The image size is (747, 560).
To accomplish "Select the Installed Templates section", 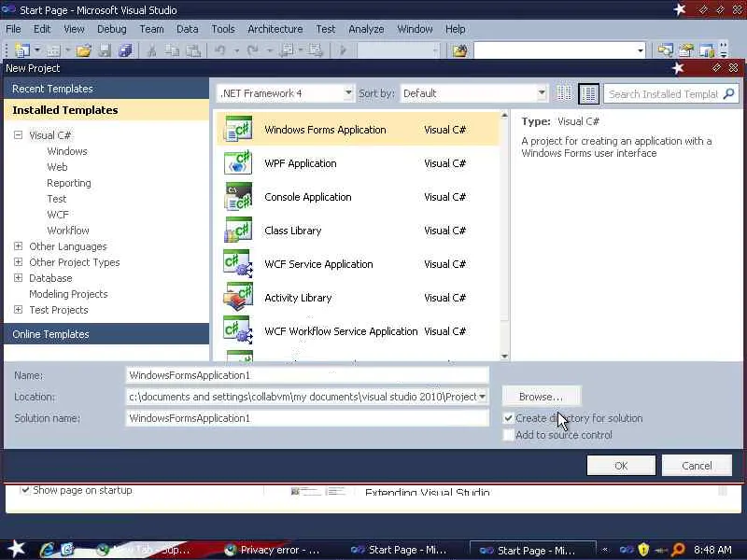I will 106,110.
